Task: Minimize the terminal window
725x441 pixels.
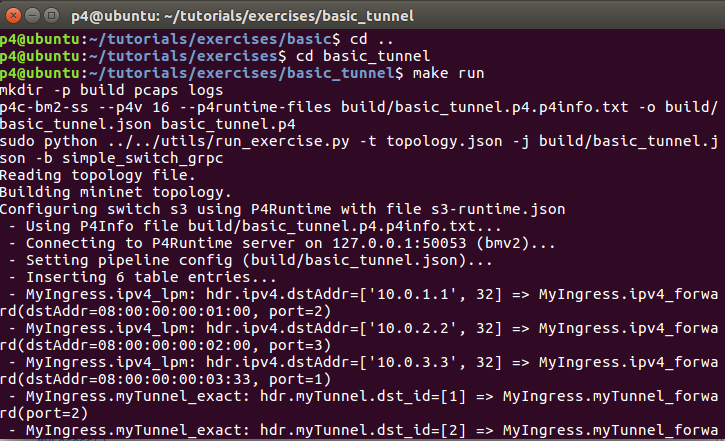Action: click(34, 16)
